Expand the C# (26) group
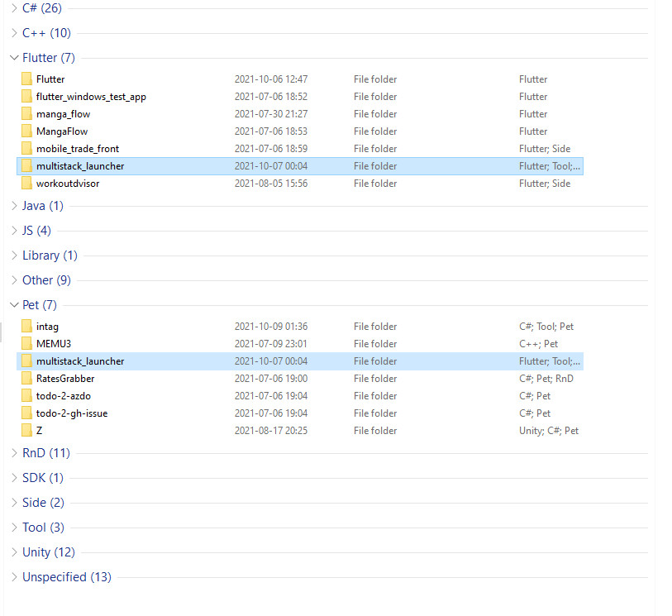Image resolution: width=672 pixels, height=616 pixels. [x=14, y=8]
